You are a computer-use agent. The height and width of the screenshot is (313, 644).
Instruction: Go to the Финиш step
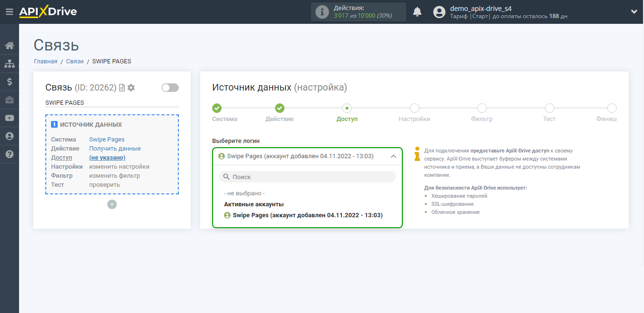pyautogui.click(x=612, y=108)
